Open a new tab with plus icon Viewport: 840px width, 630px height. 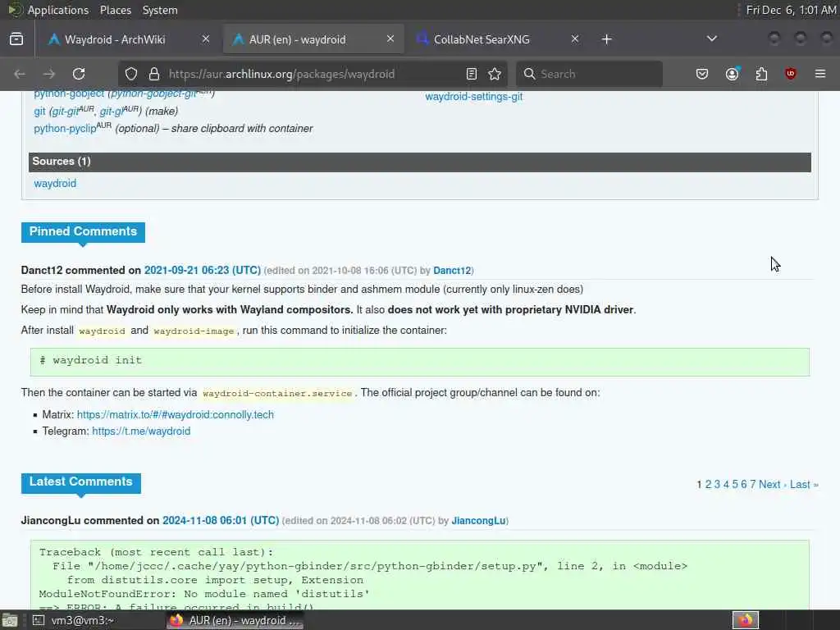(x=606, y=39)
